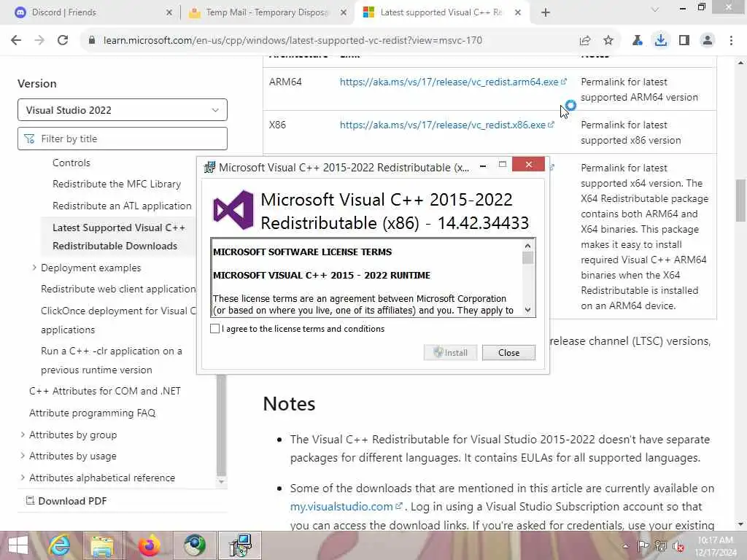Click the Filter by title field
This screenshot has width=747, height=560.
pyautogui.click(x=123, y=139)
